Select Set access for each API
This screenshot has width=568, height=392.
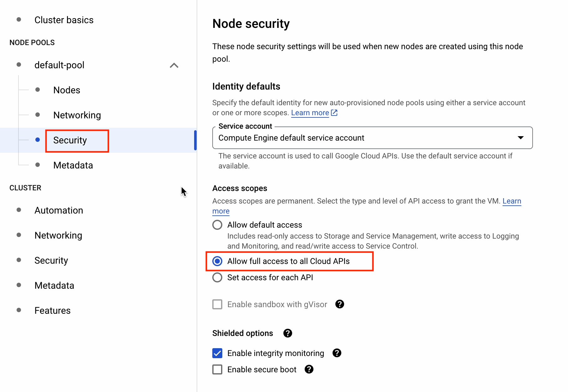217,277
